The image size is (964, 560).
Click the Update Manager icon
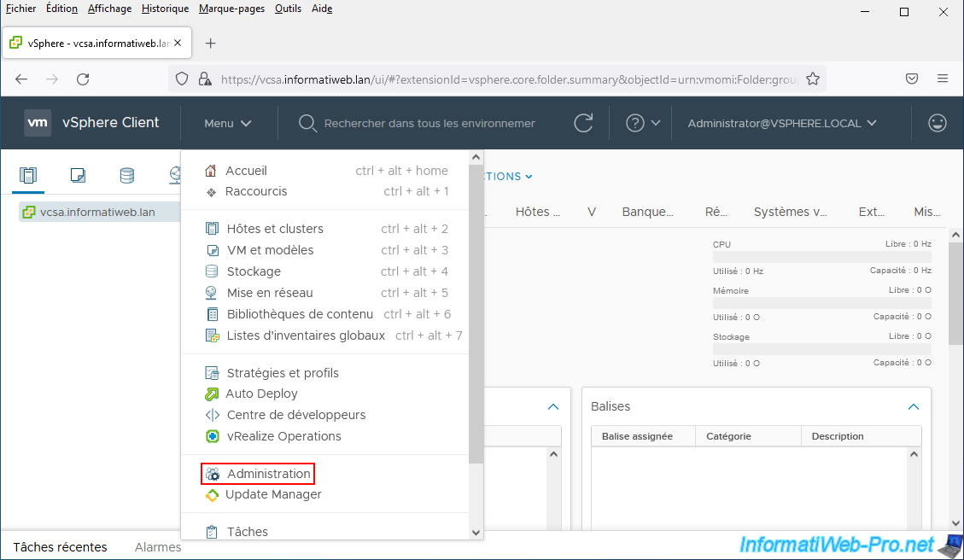tap(212, 495)
